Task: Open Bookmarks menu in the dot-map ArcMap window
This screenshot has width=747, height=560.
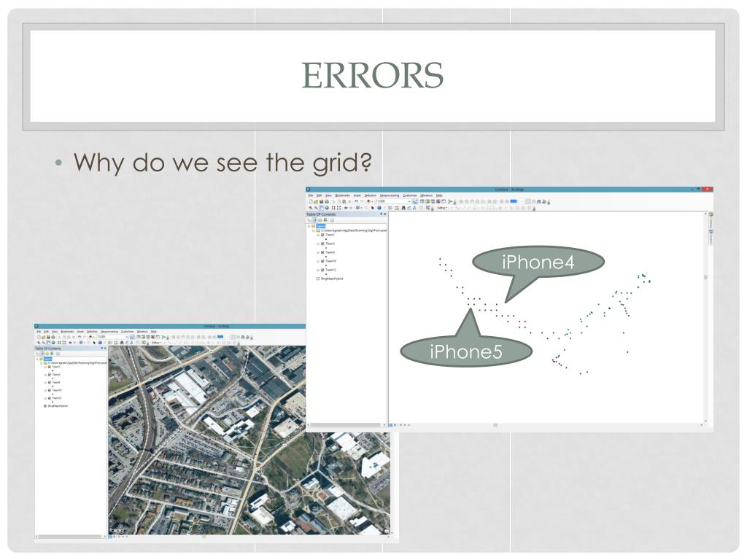Action: pos(343,195)
